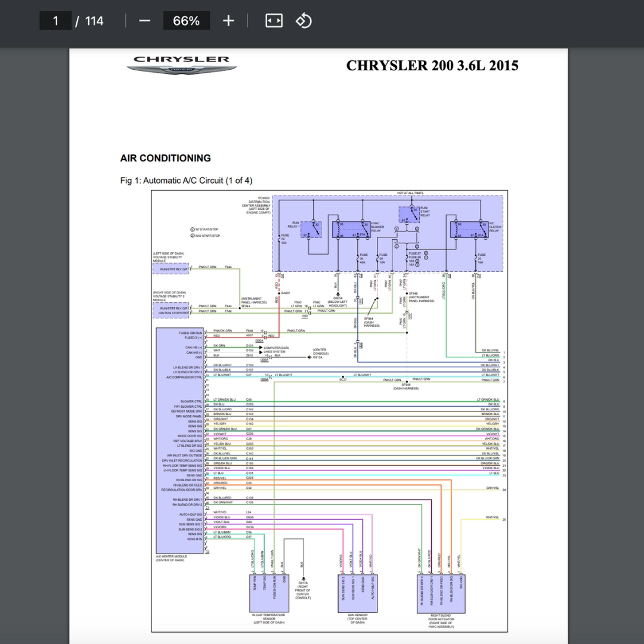Click the "IGN RUN STOP/STRT" module label
This screenshot has width=644, height=644.
click(x=174, y=313)
